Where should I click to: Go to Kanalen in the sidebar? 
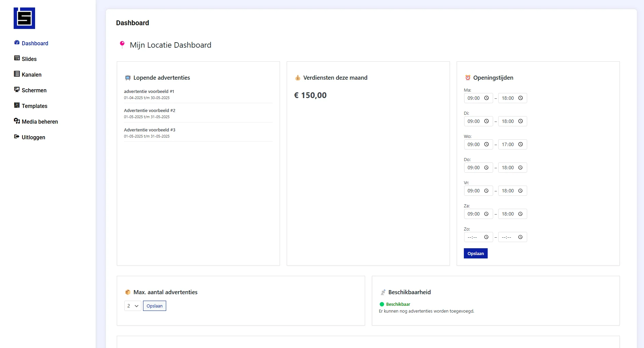(31, 75)
